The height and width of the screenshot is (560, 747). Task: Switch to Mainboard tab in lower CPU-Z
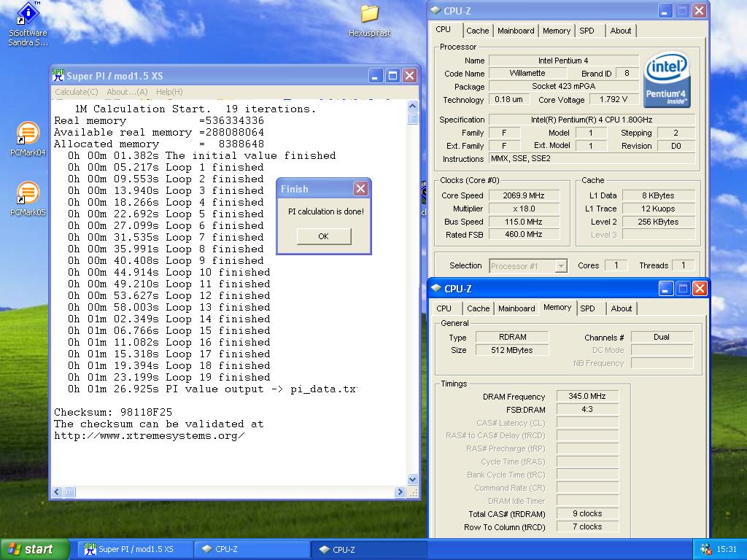point(516,308)
